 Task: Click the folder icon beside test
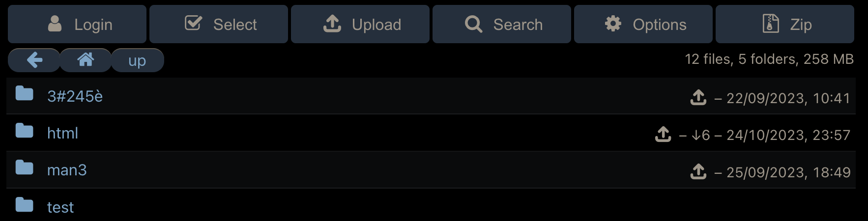pos(24,205)
